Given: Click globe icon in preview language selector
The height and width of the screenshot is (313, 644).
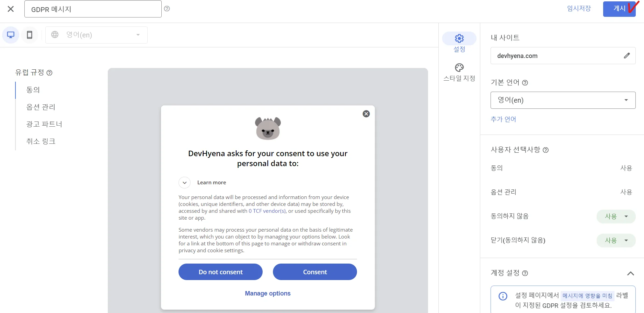Looking at the screenshot, I should [x=55, y=35].
